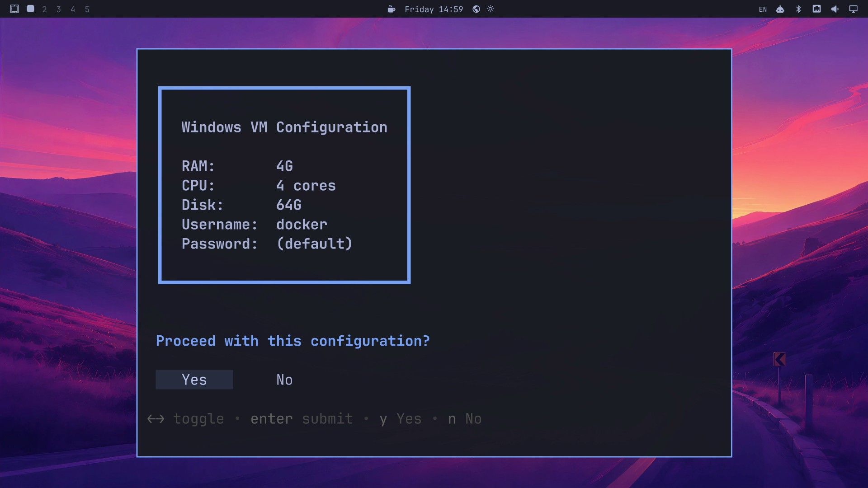868x488 pixels.
Task: Click the coffee cup idle icon
Action: pyautogui.click(x=392, y=9)
